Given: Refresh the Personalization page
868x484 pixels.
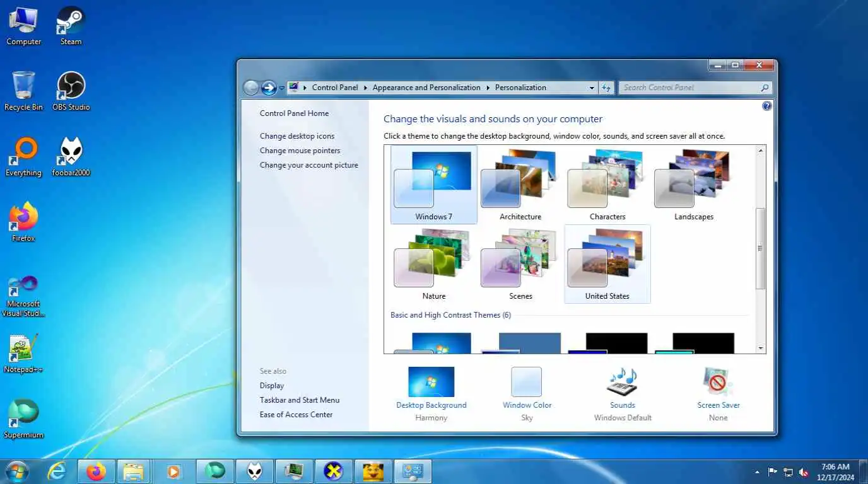Looking at the screenshot, I should point(606,88).
